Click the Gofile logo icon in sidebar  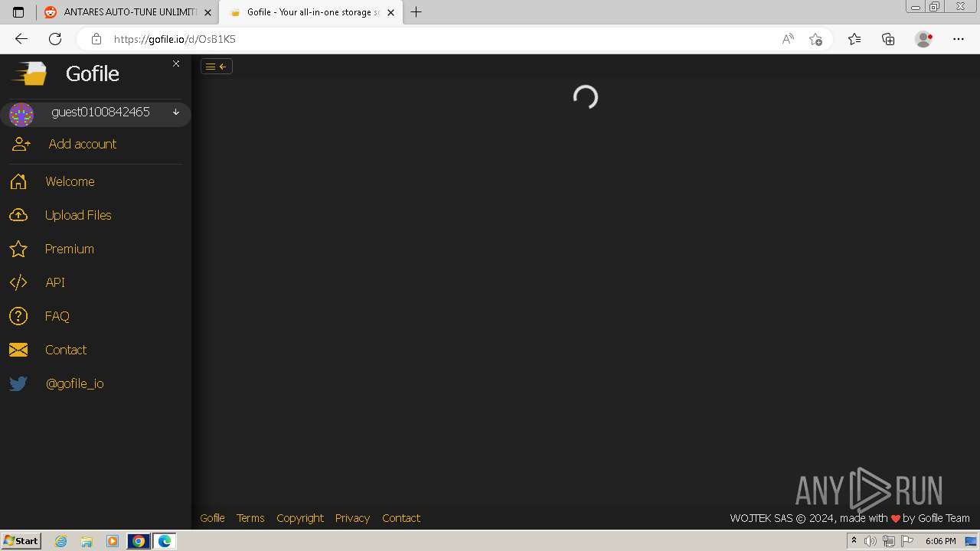(28, 73)
